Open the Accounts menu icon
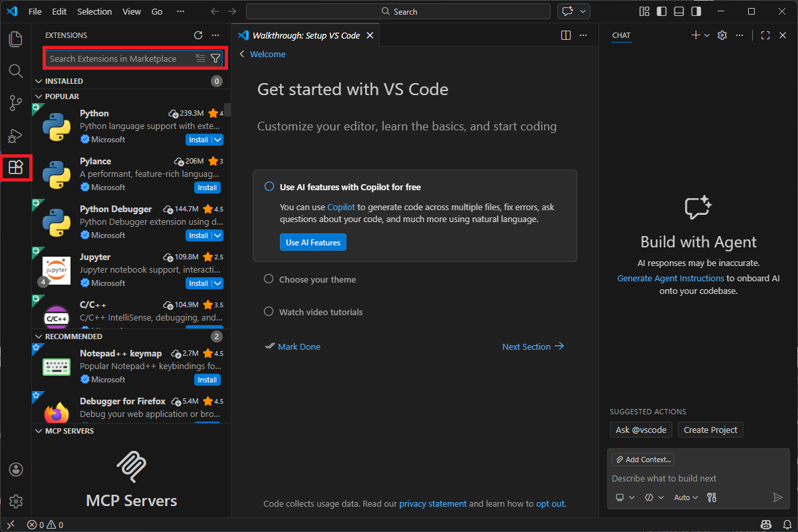798x532 pixels. click(x=16, y=469)
